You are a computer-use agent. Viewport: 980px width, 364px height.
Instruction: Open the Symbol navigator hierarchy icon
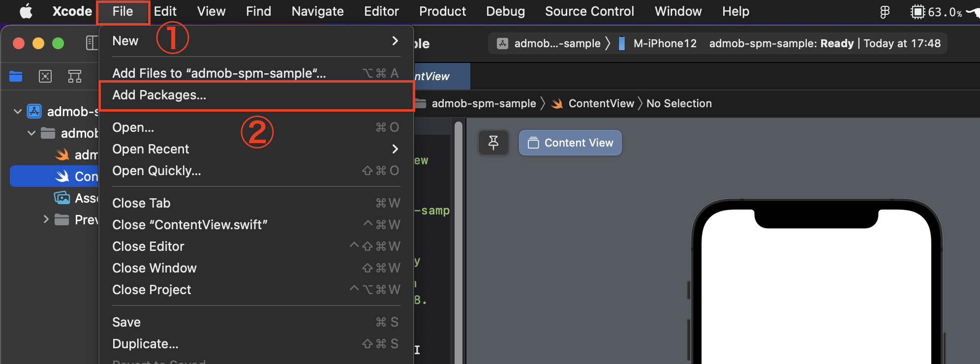click(x=75, y=76)
